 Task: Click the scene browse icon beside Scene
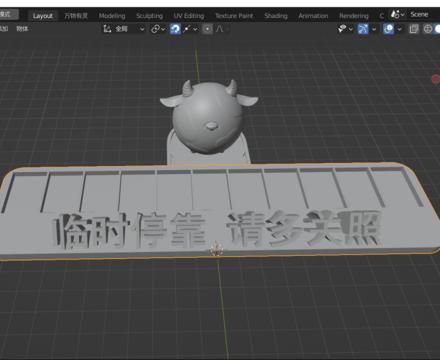[395, 14]
